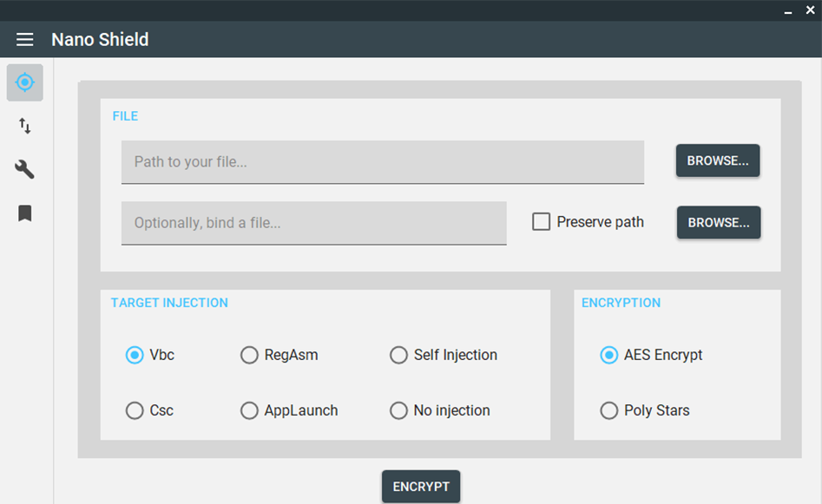Pick the Self Injection radio option
The image size is (822, 504).
[398, 355]
